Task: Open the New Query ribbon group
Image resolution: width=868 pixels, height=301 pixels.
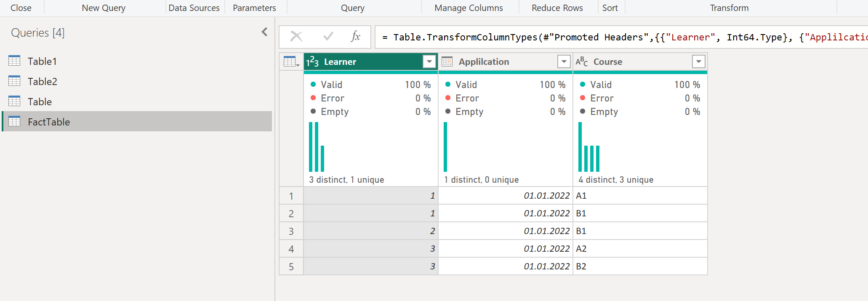Action: coord(104,8)
